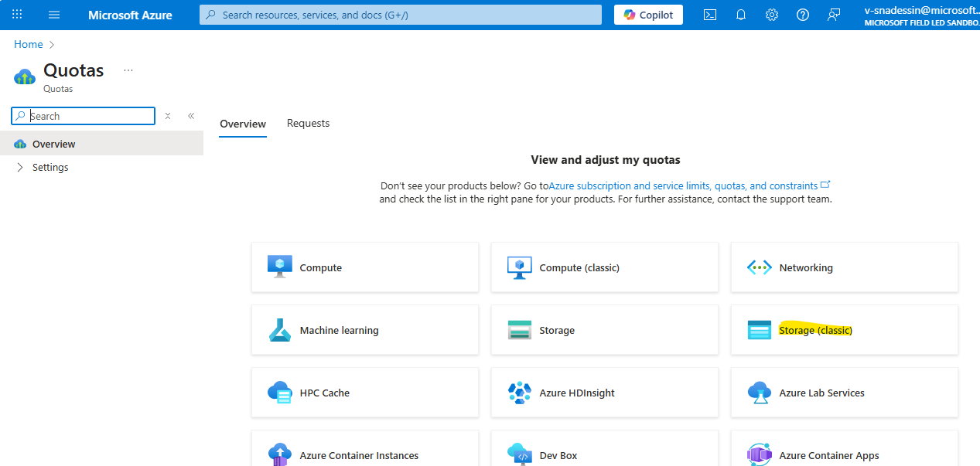Viewport: 980px width, 466px height.
Task: Go to Home breadcrumb link
Action: coord(29,45)
